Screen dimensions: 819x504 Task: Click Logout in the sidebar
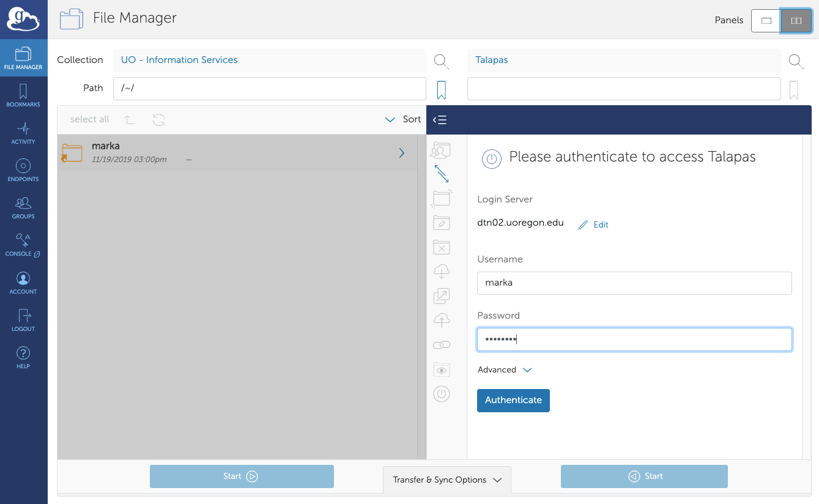23,320
